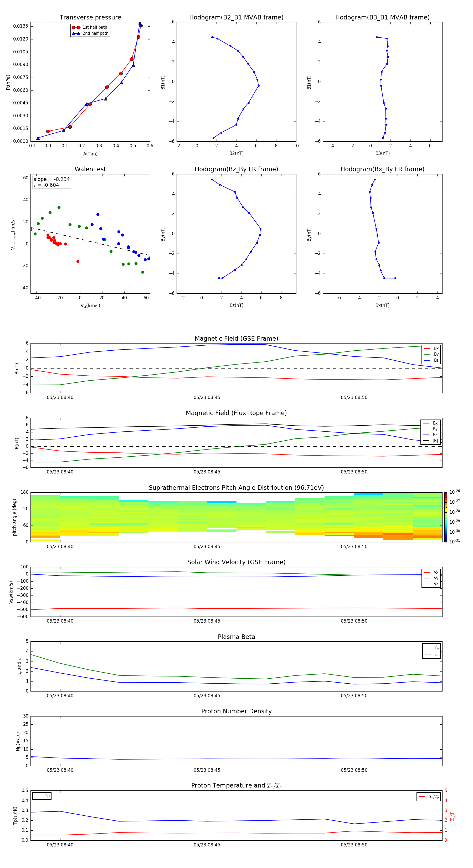Click the '1st half path' legend entry
The height and width of the screenshot is (868, 473).
point(90,27)
